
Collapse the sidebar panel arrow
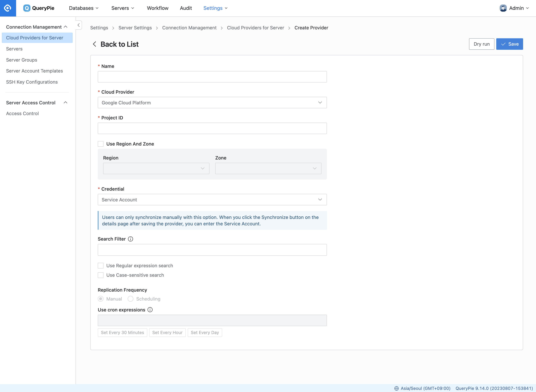[79, 25]
